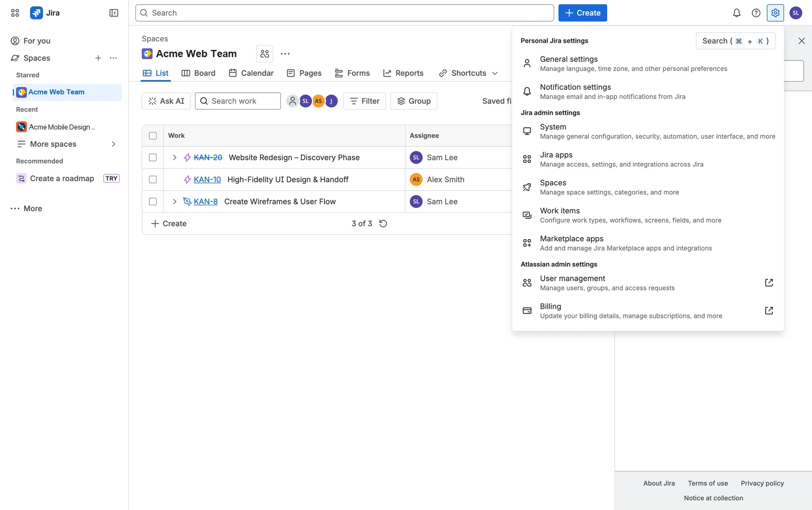Click the Search work field
This screenshot has height=510, width=812.
(x=238, y=101)
